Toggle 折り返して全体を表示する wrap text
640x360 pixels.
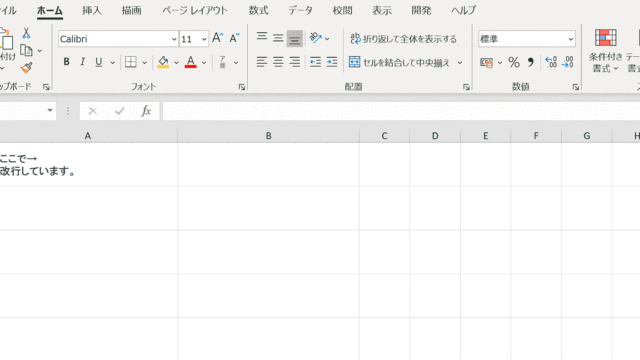403,39
